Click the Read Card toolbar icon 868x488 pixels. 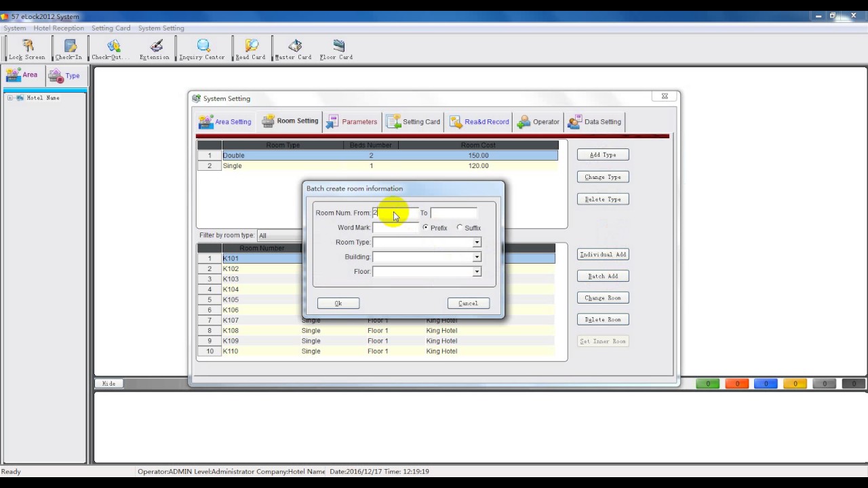click(250, 49)
